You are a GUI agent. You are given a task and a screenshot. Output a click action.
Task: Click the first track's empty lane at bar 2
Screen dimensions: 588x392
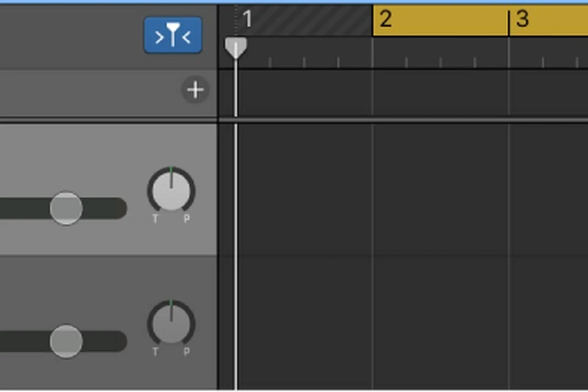(x=440, y=189)
